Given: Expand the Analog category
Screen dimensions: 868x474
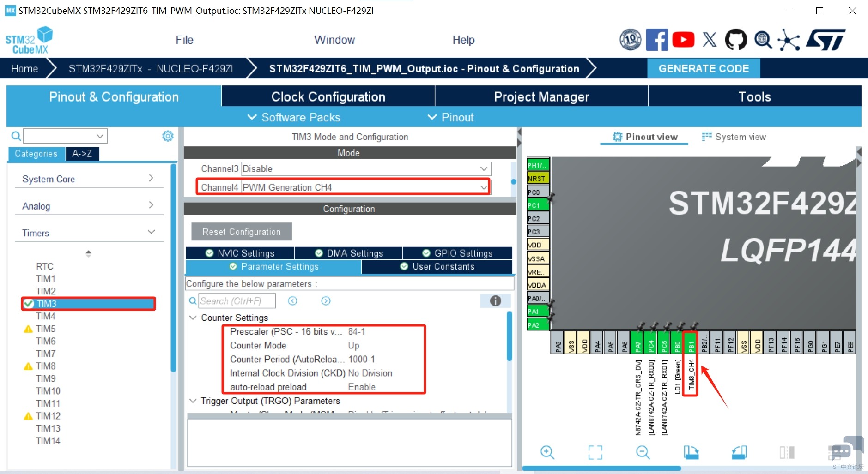Looking at the screenshot, I should click(88, 206).
